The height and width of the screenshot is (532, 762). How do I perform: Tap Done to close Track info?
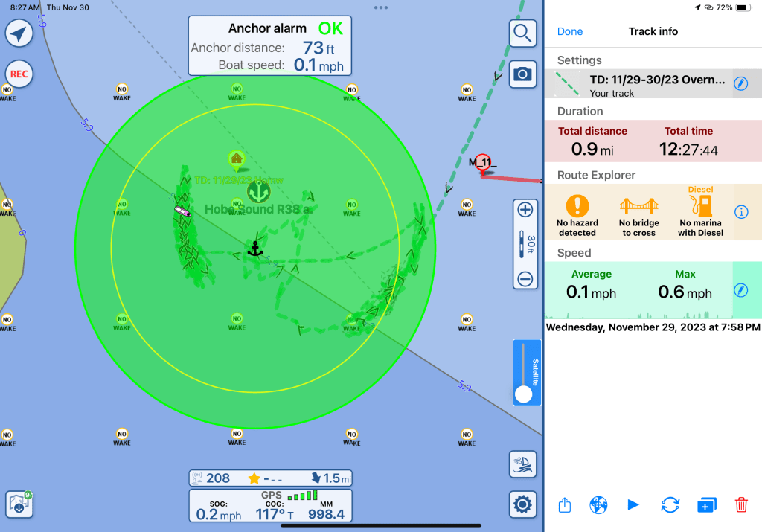(570, 31)
